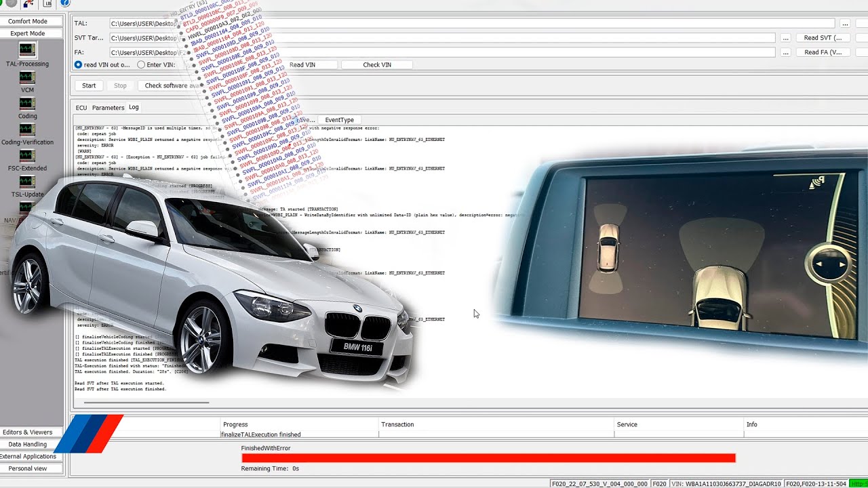Open External Applications section
This screenshot has width=868, height=488.
coord(28,457)
